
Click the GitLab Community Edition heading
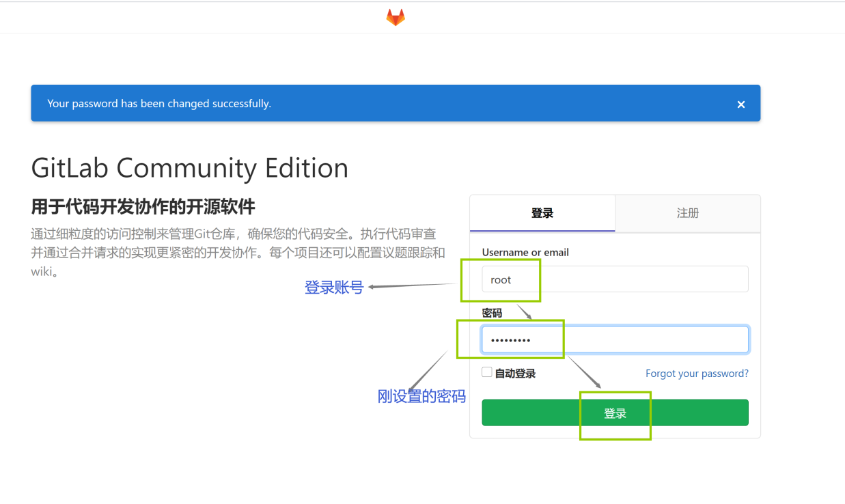190,168
